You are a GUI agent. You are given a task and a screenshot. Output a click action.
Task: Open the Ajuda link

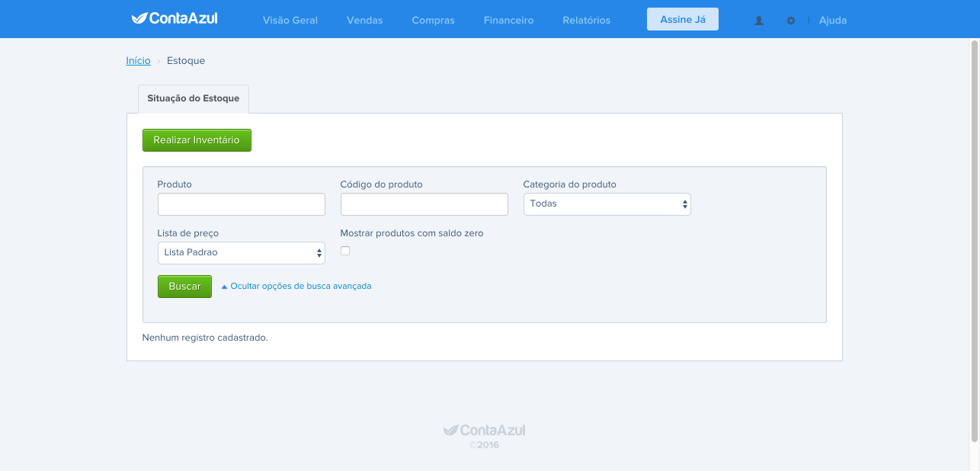click(833, 21)
